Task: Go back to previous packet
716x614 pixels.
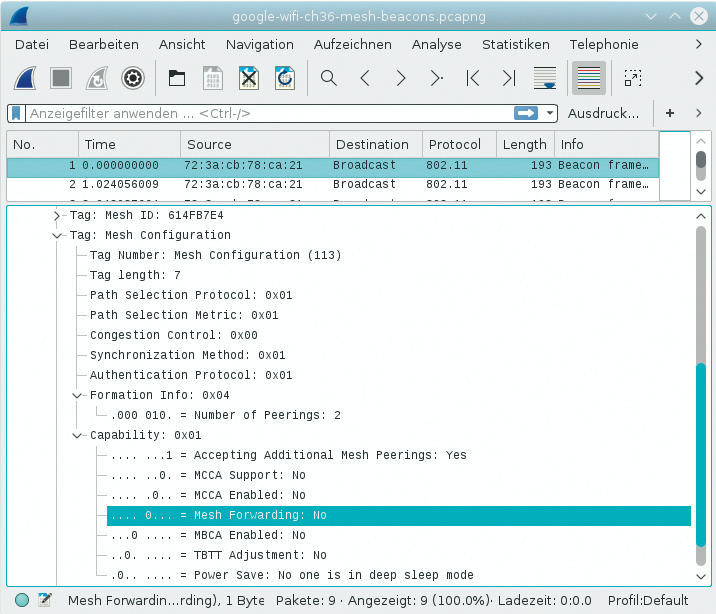Action: 364,78
